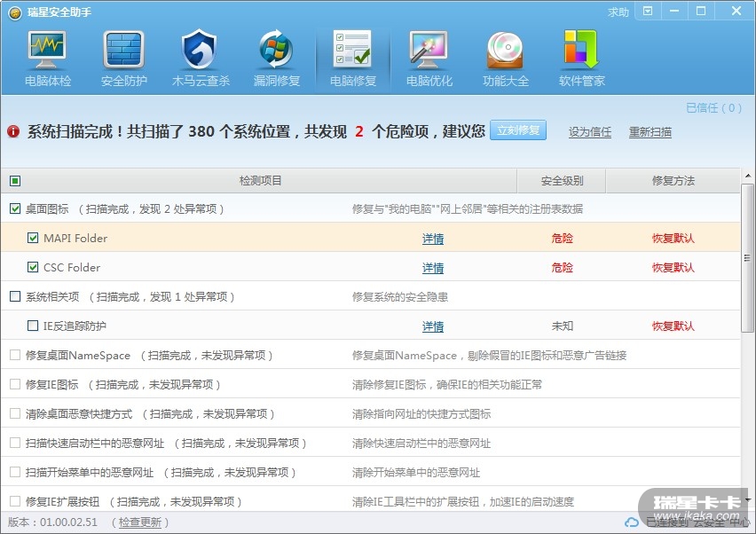Image resolution: width=756 pixels, height=534 pixels.
Task: Click the 重新扫描 link
Action: point(650,132)
